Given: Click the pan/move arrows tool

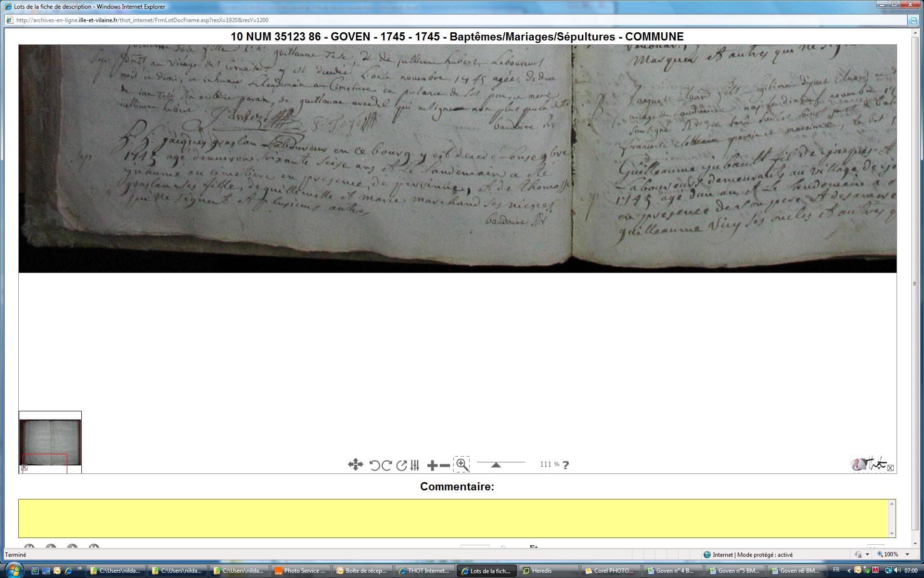Looking at the screenshot, I should pos(355,465).
